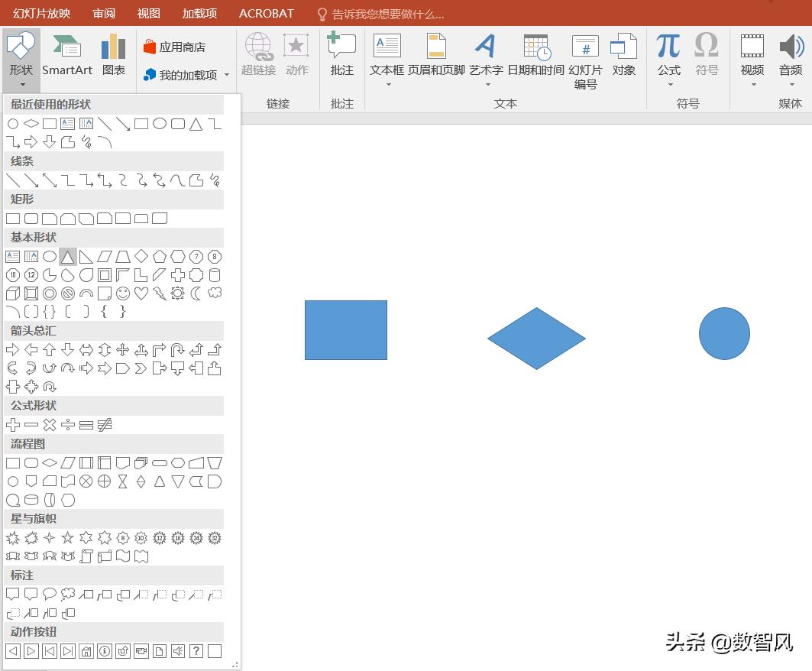
Task: Open the 视图 ribbon tab
Action: tap(148, 13)
